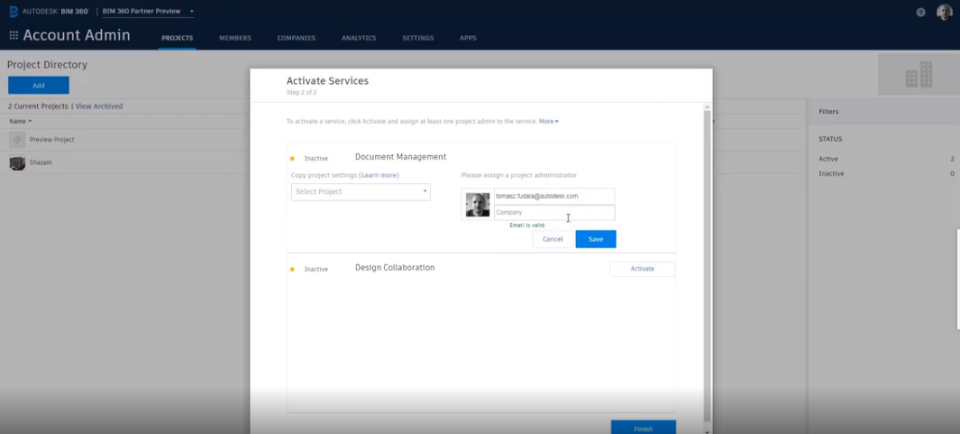The width and height of the screenshot is (960, 434).
Task: Click the Autodesk BIM 360 logo
Action: (x=49, y=12)
